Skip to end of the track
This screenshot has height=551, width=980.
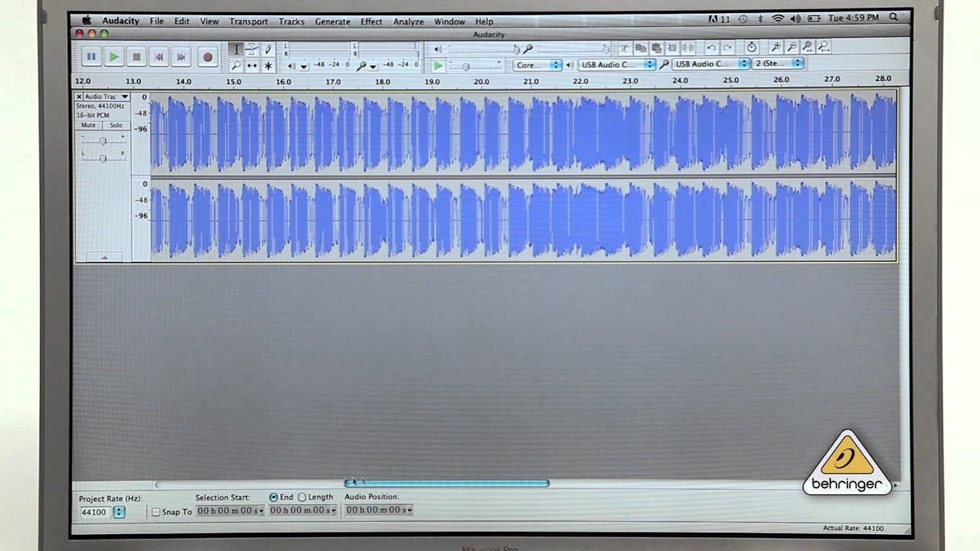pos(181,57)
